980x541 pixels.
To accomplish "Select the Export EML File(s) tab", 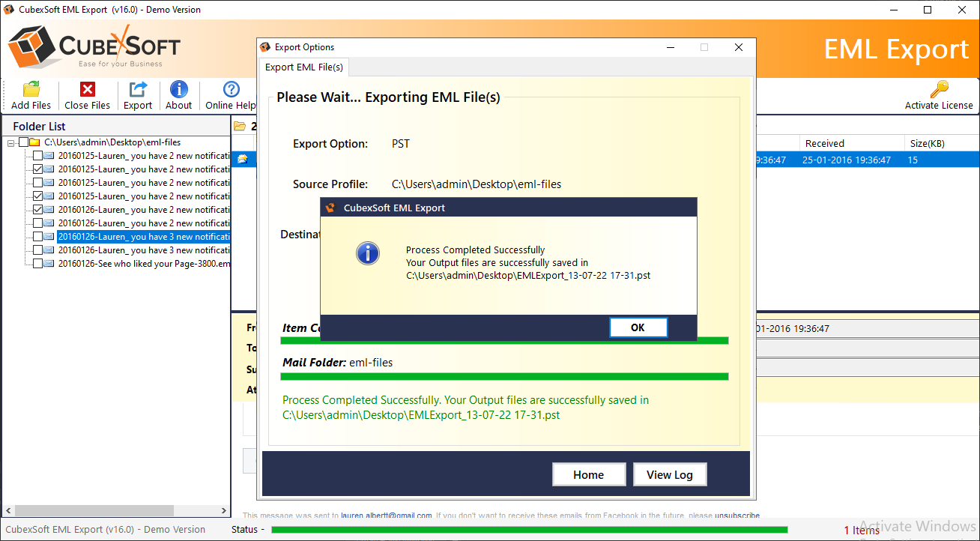I will pos(304,67).
